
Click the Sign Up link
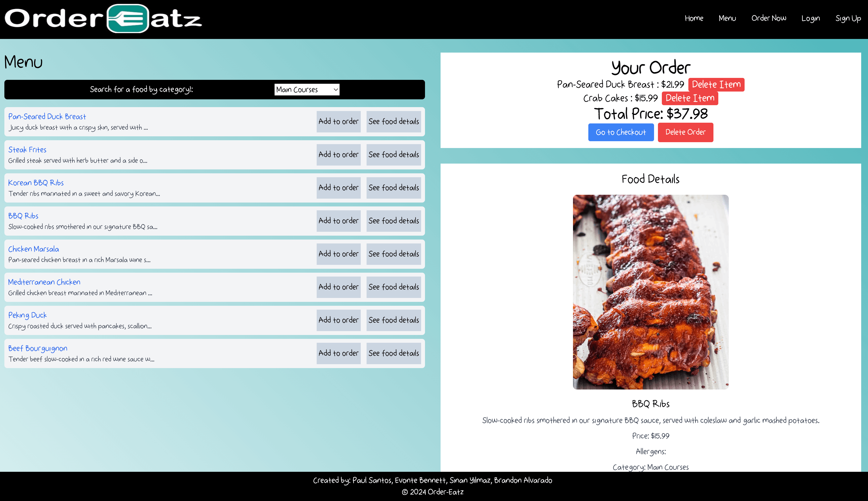(848, 19)
